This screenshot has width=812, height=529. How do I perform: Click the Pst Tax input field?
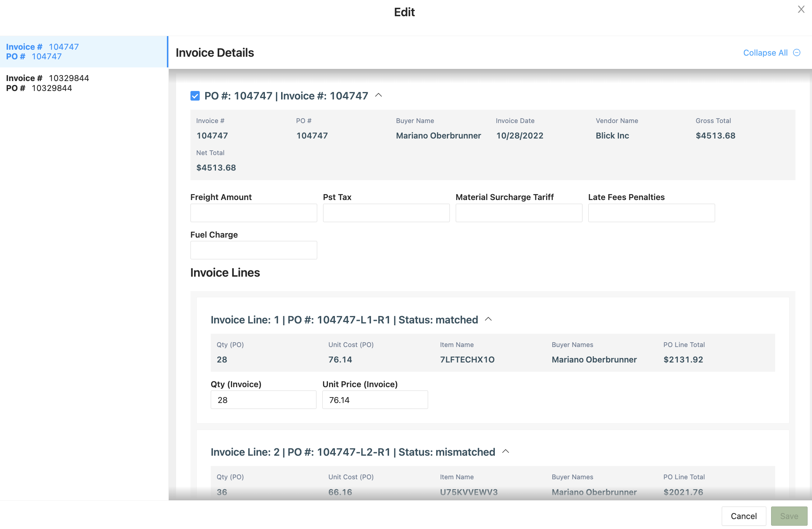(386, 213)
